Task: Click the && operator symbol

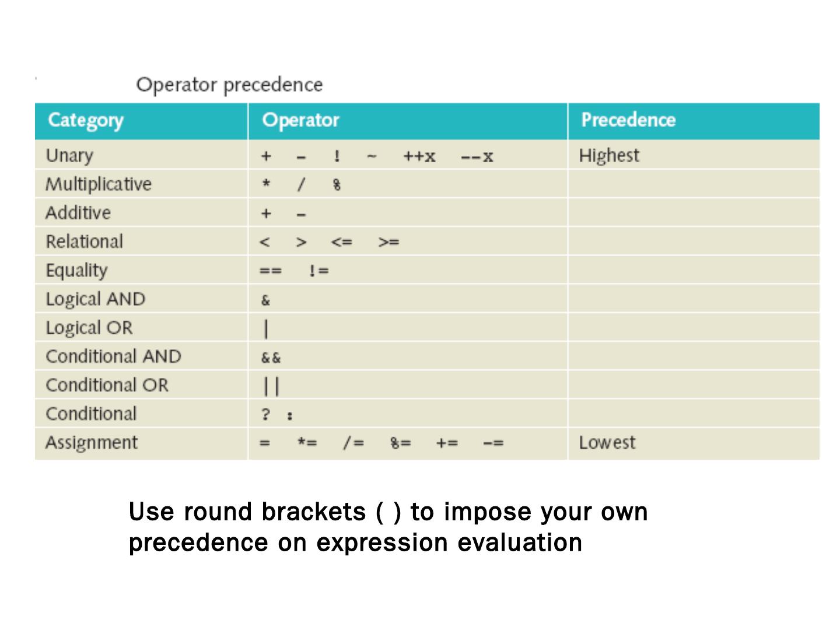Action: (x=271, y=358)
